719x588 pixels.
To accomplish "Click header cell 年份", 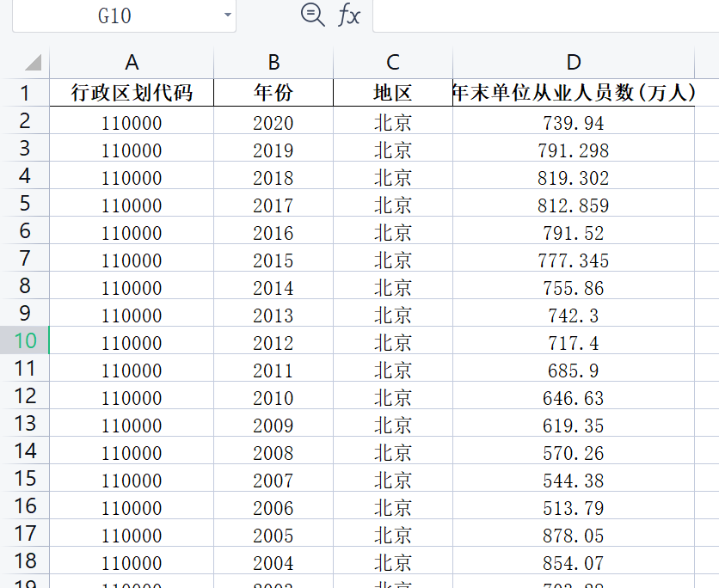I will (273, 93).
